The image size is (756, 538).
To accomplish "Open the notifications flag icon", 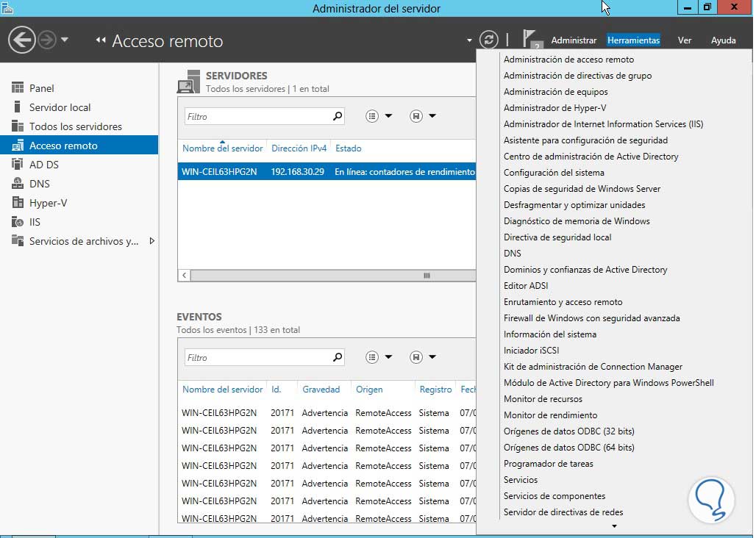I will (x=531, y=39).
